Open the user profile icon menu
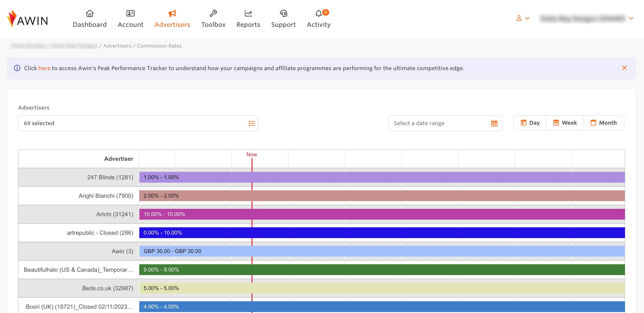This screenshot has height=313, width=644. tap(523, 18)
